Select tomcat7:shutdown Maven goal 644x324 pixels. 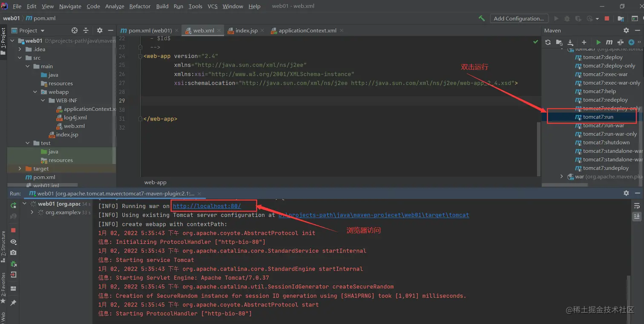click(x=606, y=142)
